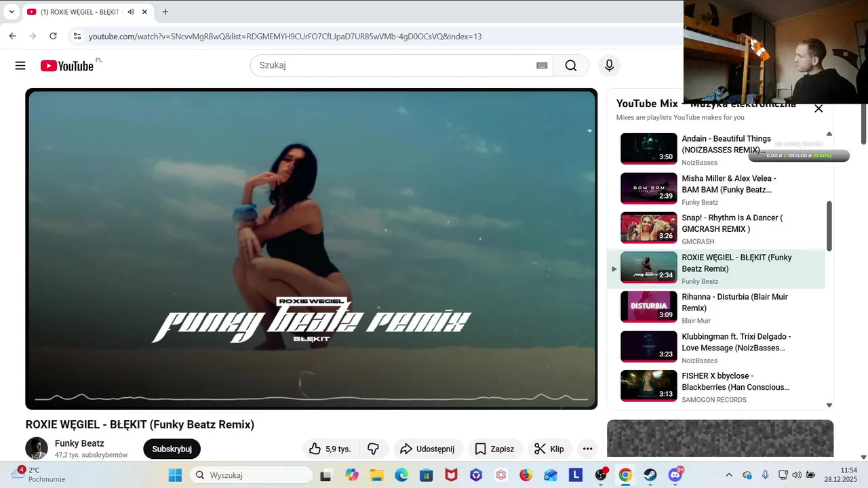Go to YouTube home via logo

click(x=66, y=66)
